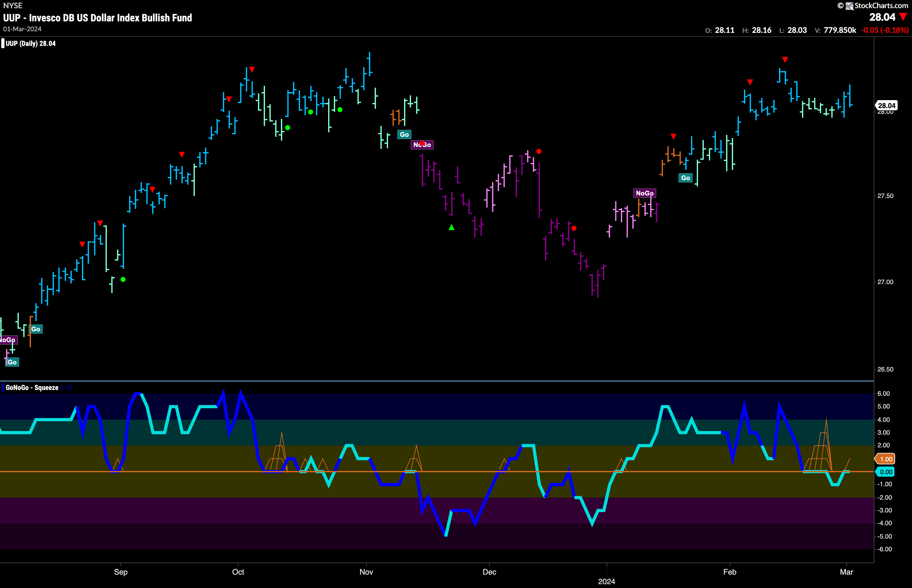Image resolution: width=912 pixels, height=588 pixels.
Task: Click the 2024 year label on time axis
Action: (x=607, y=582)
